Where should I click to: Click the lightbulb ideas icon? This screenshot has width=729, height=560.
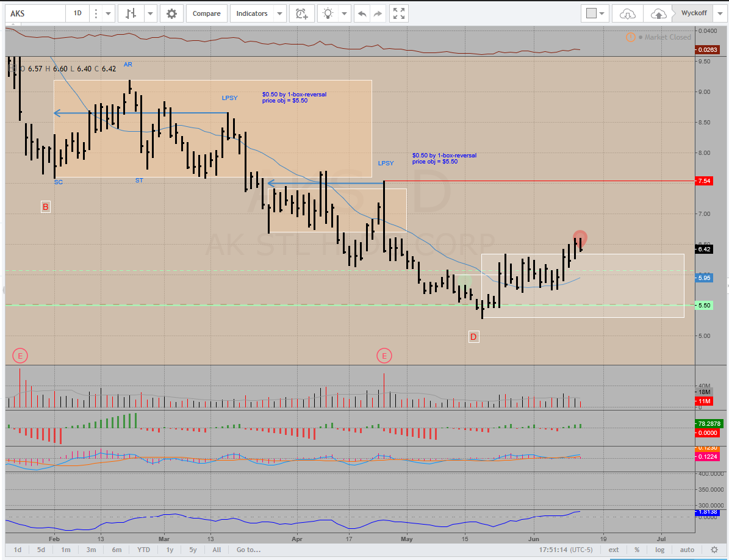click(x=328, y=13)
